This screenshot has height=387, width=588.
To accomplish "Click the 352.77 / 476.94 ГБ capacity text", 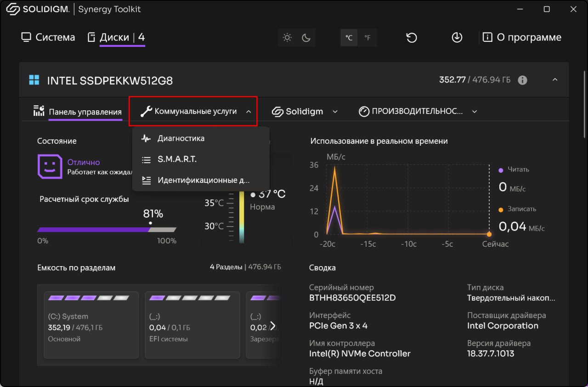I will [475, 80].
